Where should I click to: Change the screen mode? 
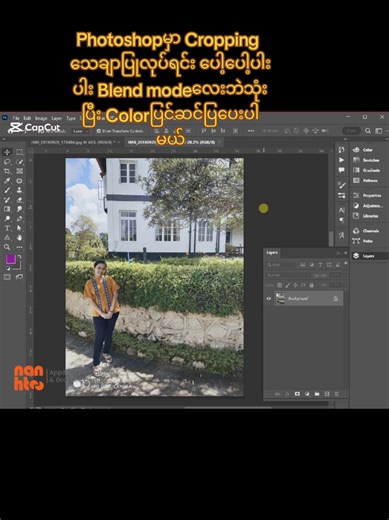click(19, 277)
